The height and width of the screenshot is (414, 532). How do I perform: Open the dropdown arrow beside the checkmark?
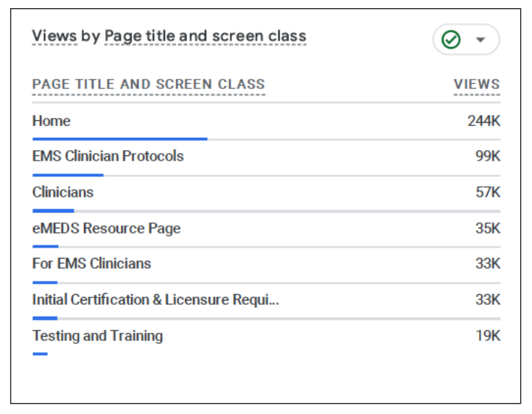tap(480, 40)
